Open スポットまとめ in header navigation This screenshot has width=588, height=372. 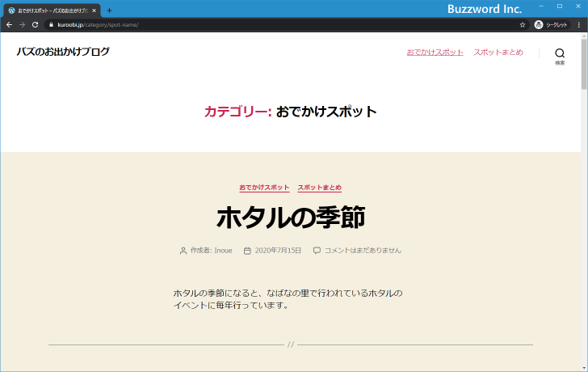tap(499, 52)
